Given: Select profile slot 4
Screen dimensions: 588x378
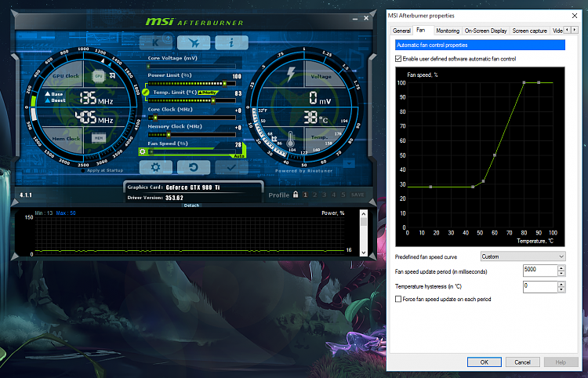Looking at the screenshot, I should point(333,194).
